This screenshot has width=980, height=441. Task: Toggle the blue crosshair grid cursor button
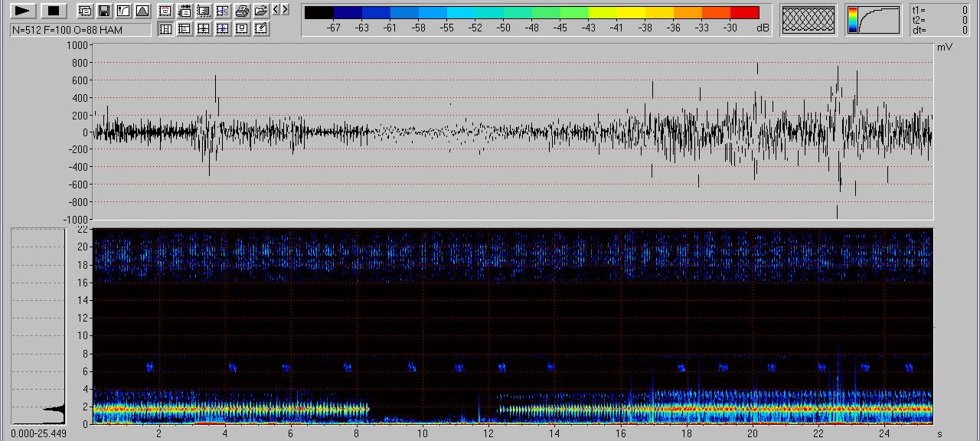(x=222, y=29)
